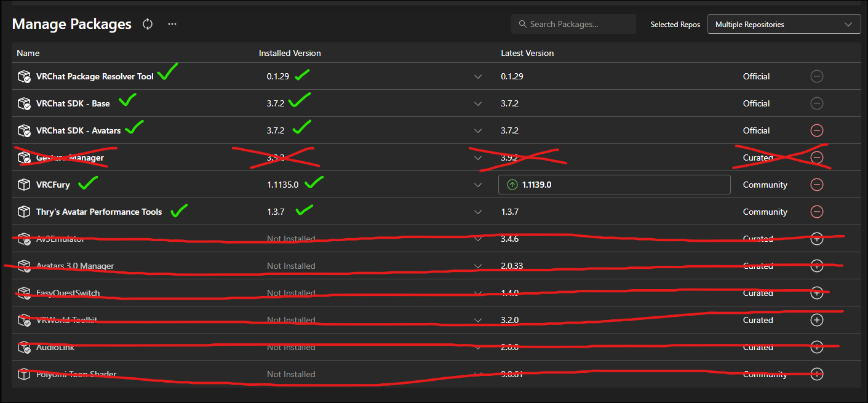Add the AudioLink package
The height and width of the screenshot is (403, 868).
[x=816, y=347]
